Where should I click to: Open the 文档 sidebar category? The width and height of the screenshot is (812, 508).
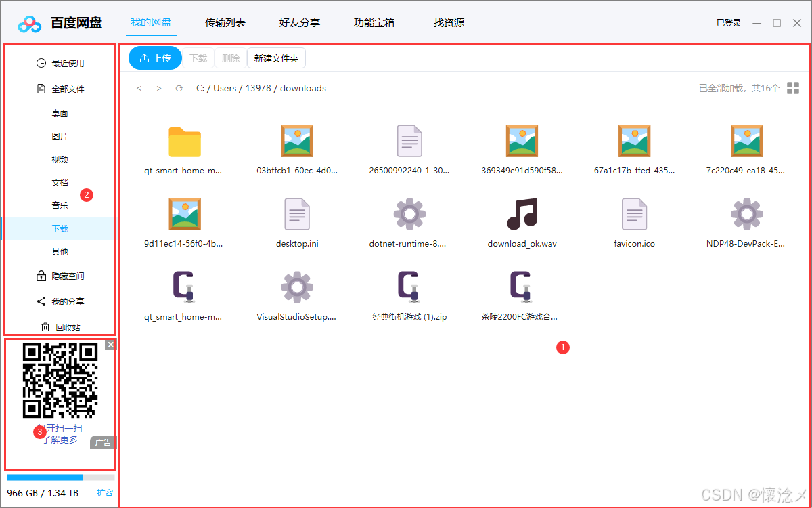coord(60,183)
